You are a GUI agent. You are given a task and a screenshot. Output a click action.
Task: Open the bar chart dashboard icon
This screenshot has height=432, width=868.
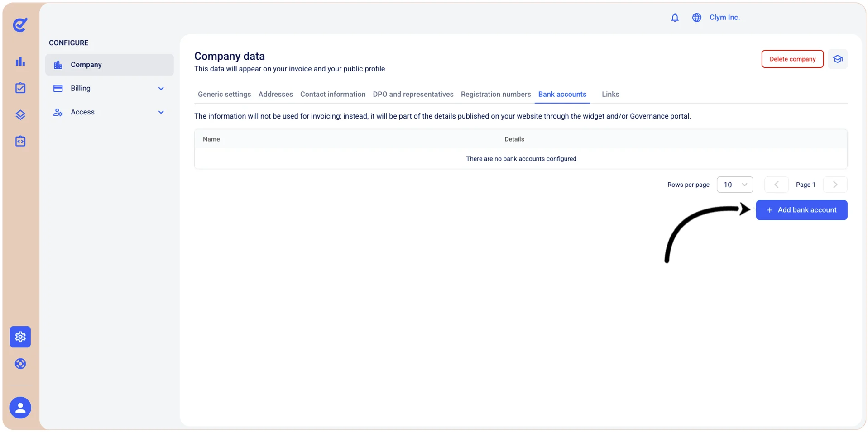(20, 62)
